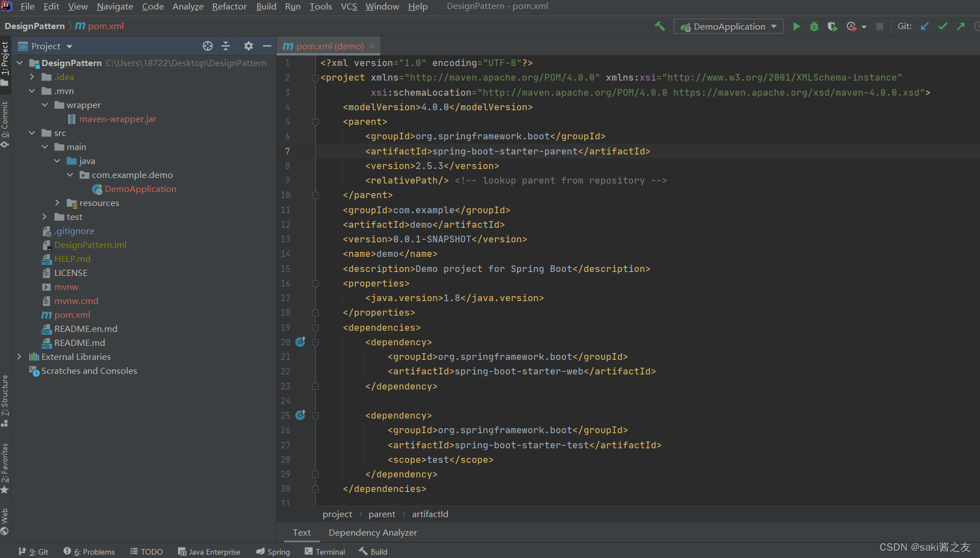
Task: Push commits with the green up-arrow icon
Action: [x=960, y=26]
